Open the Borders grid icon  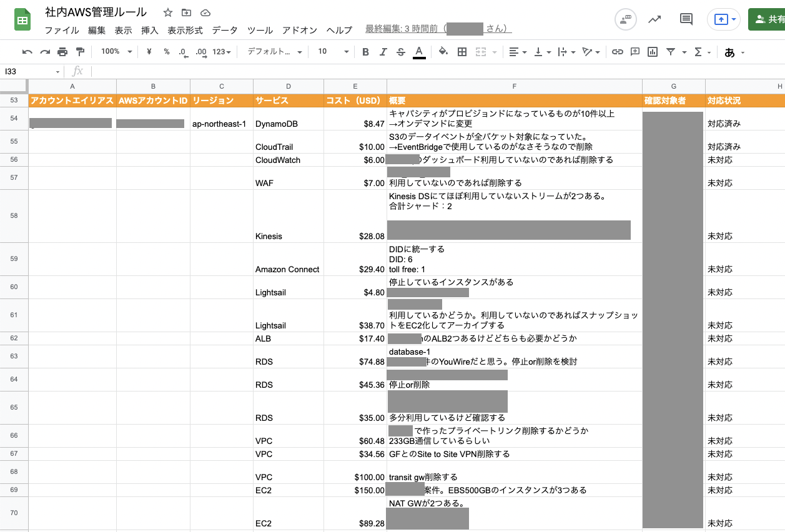[x=462, y=52]
